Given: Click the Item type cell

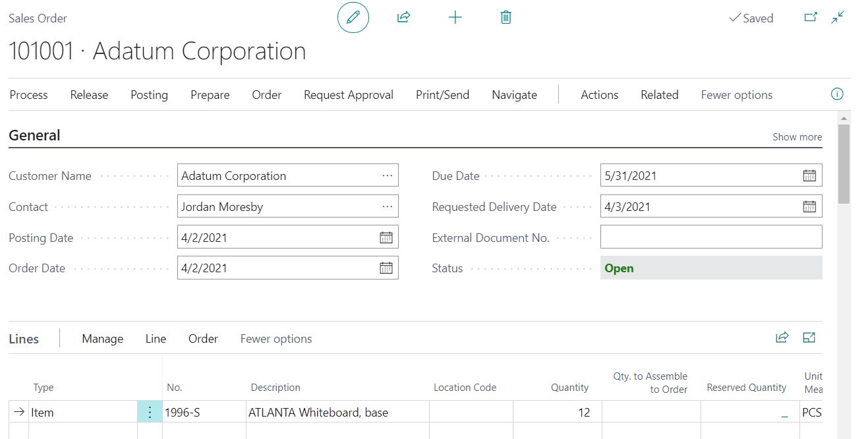Looking at the screenshot, I should tap(83, 413).
